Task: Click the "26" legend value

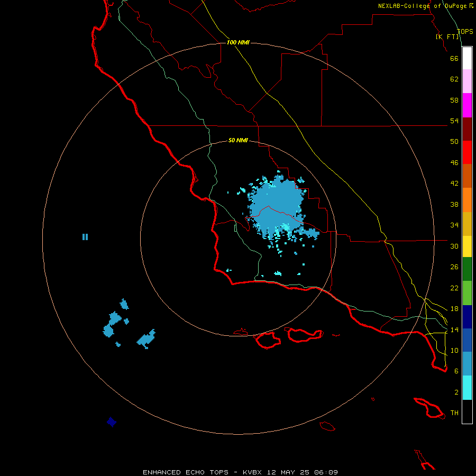Action: (454, 267)
